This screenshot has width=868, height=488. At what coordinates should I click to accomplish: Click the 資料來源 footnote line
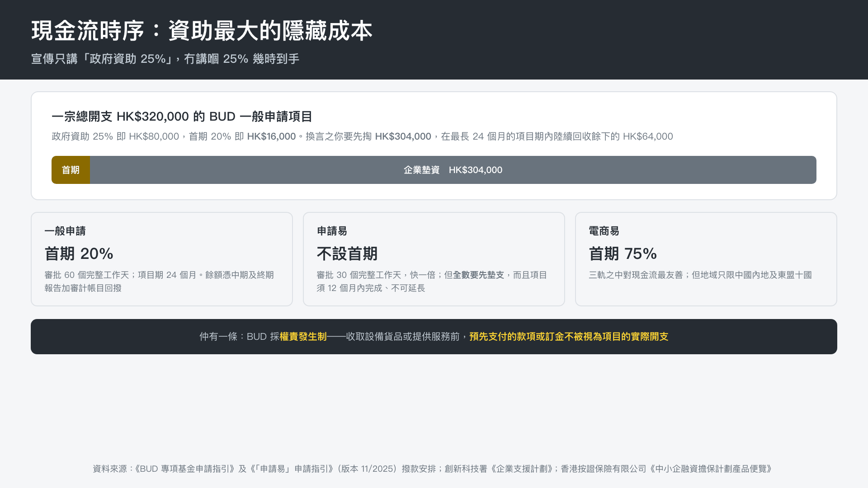[433, 469]
